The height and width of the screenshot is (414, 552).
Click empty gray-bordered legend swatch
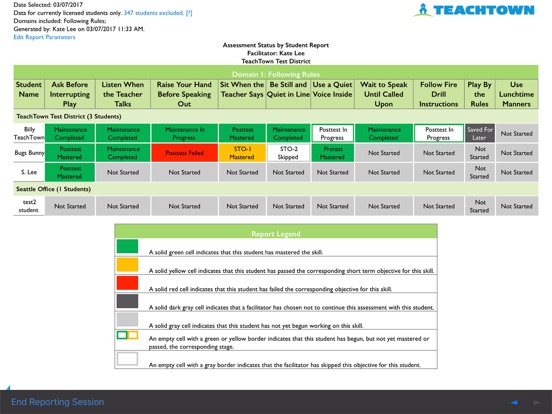point(127,359)
